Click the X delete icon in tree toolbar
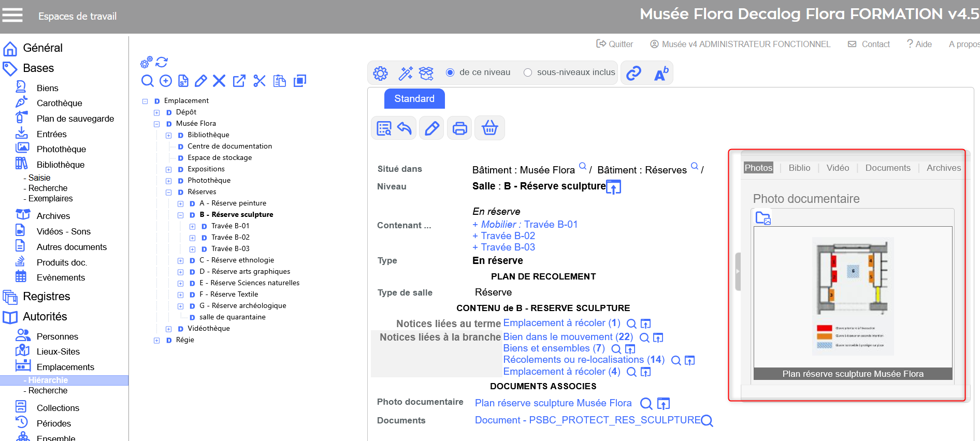980x441 pixels. pyautogui.click(x=219, y=81)
